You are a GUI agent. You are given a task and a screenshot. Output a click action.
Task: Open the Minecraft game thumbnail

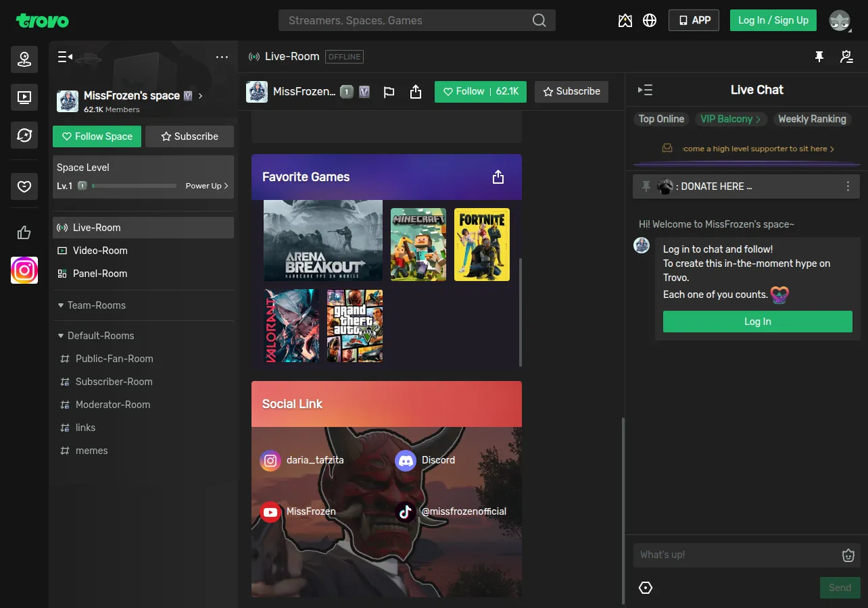tap(418, 245)
